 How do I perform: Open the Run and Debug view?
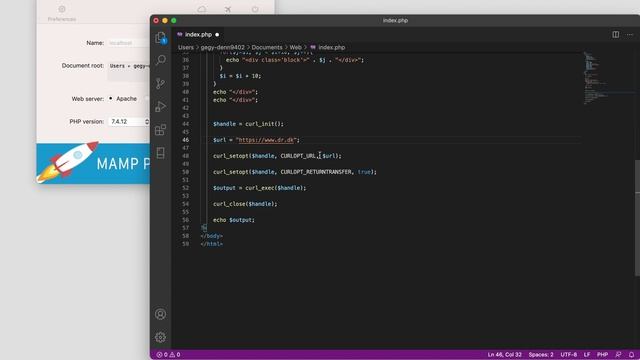160,107
